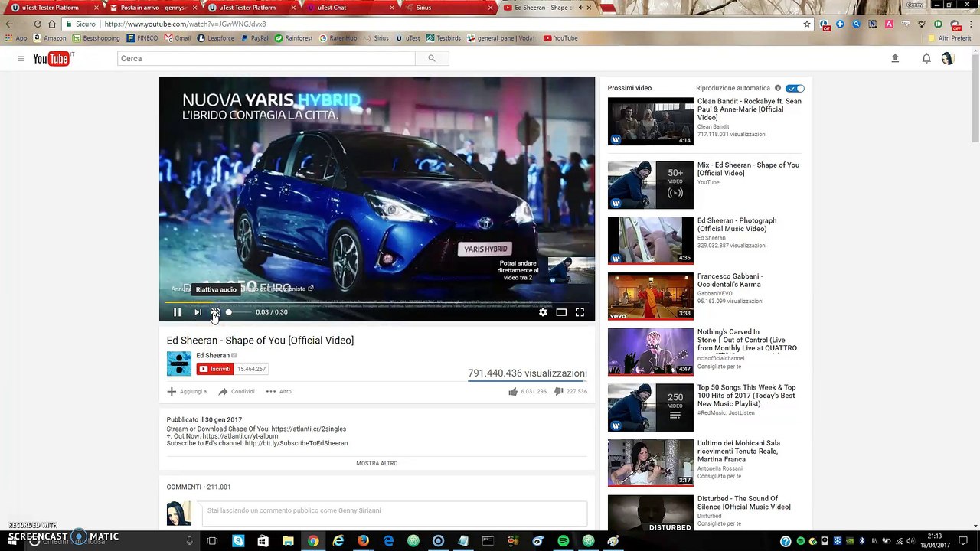Open Chrome from the Windows taskbar

pos(313,541)
